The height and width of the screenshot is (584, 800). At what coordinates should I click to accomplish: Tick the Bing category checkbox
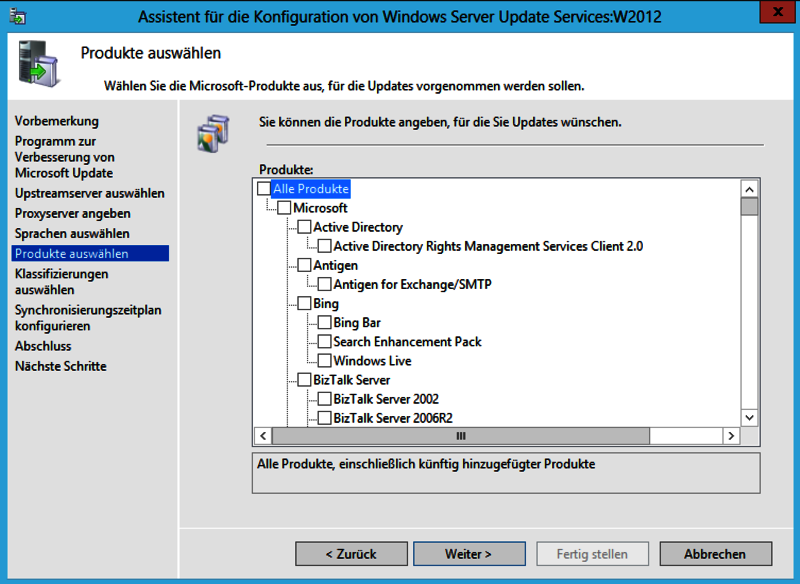point(304,303)
